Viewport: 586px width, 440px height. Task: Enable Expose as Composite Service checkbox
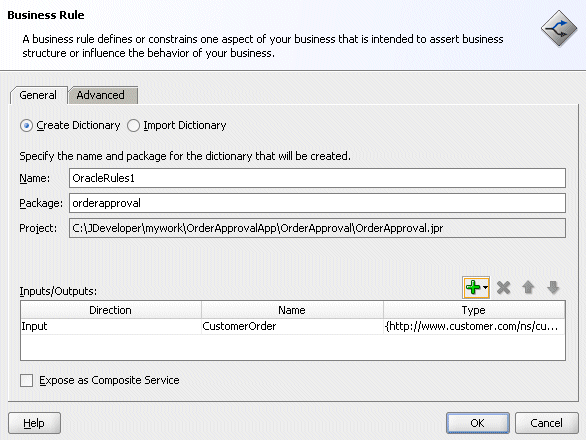tap(27, 381)
